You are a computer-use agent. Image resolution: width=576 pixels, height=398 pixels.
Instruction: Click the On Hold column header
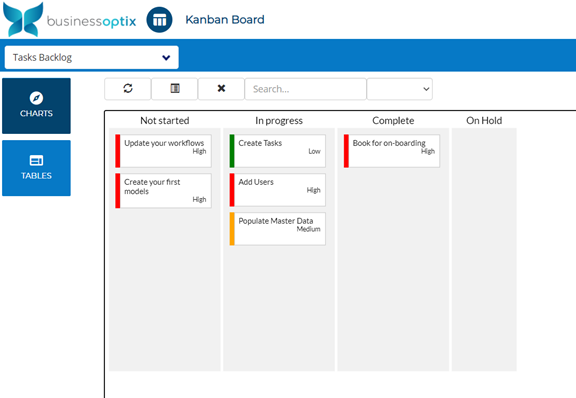click(484, 121)
